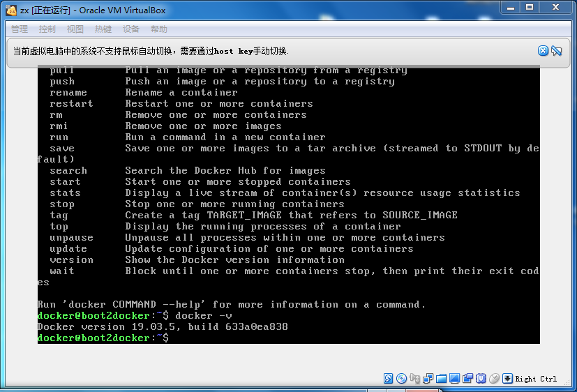
Task: Click the 'Docker version 19.03.5' output line
Action: tap(163, 326)
